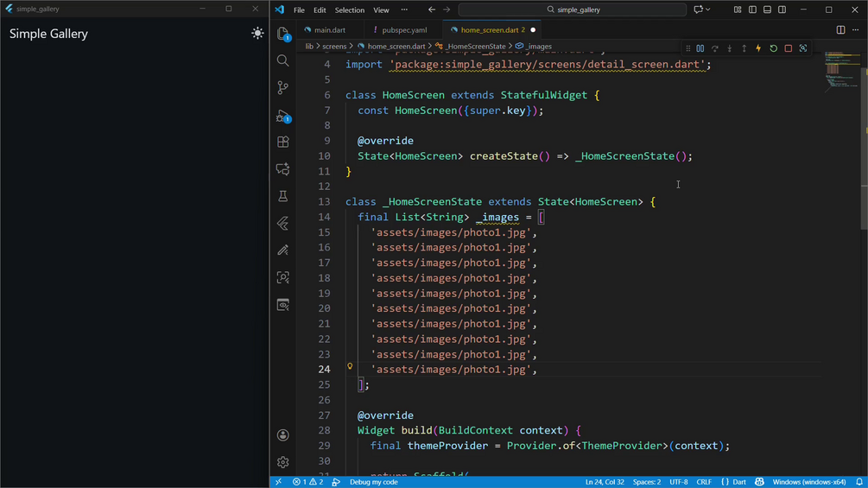
Task: Toggle the primary side bar
Action: (x=752, y=10)
